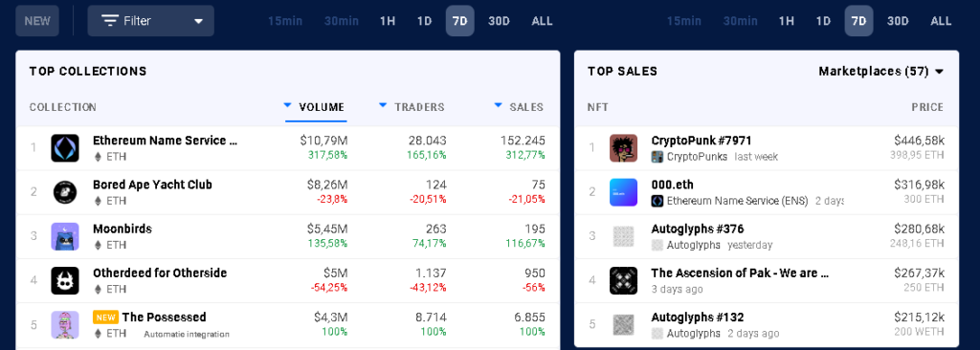Click the small Autoglyphs icon under Autoglyphs #132

657,334
